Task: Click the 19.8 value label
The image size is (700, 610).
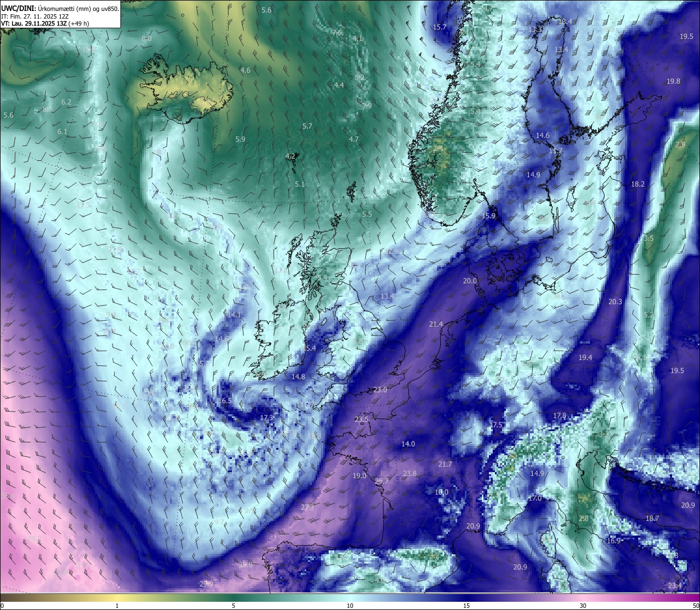Action: point(673,82)
